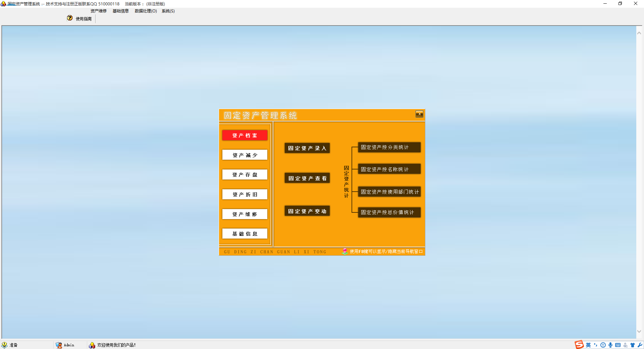Click the 当前版本: (非注册版) title text

[x=145, y=4]
